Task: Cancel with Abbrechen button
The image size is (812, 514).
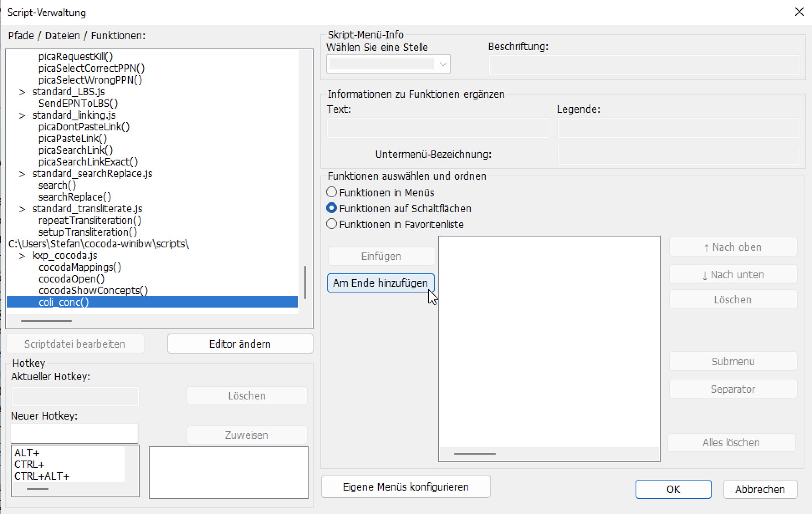Action: click(x=760, y=489)
